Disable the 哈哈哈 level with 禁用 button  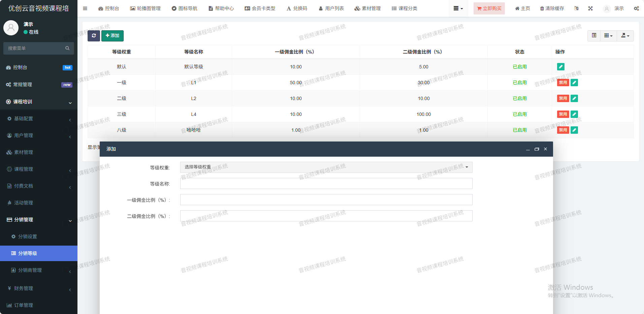[x=563, y=130]
